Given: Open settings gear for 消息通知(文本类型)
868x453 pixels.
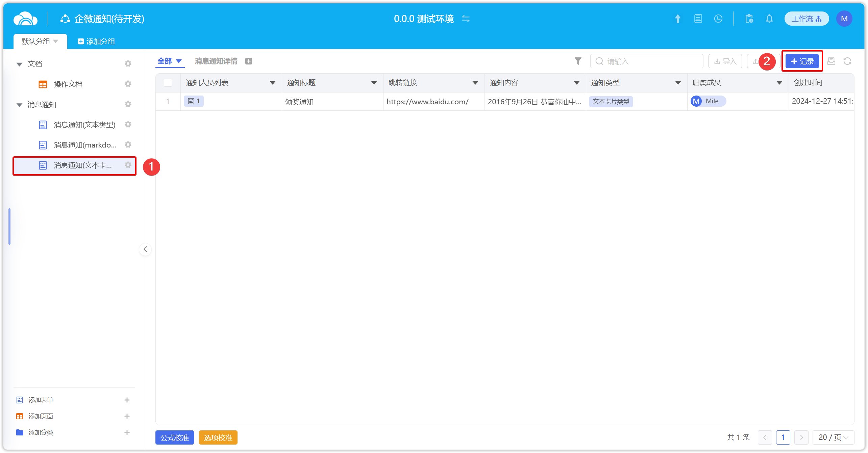Looking at the screenshot, I should (x=128, y=124).
